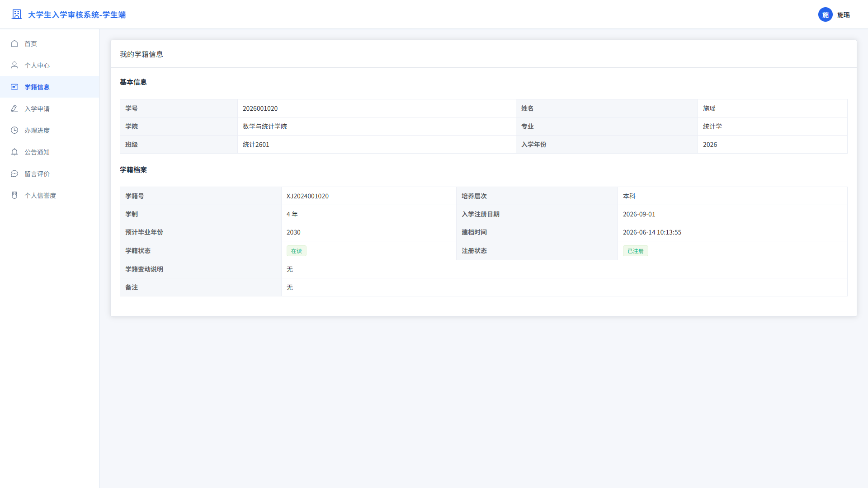This screenshot has height=488, width=868.
Task: Click the user name 施瑶 in header
Action: pyautogui.click(x=844, y=15)
